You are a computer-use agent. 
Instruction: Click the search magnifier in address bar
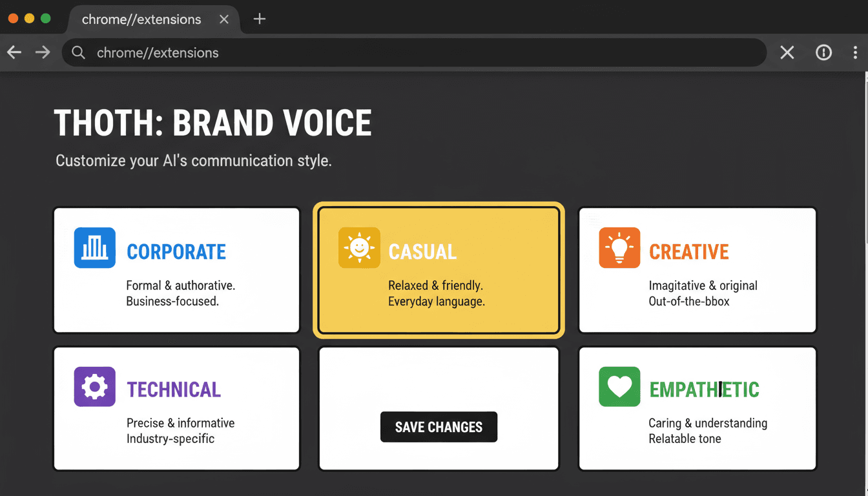(x=79, y=53)
